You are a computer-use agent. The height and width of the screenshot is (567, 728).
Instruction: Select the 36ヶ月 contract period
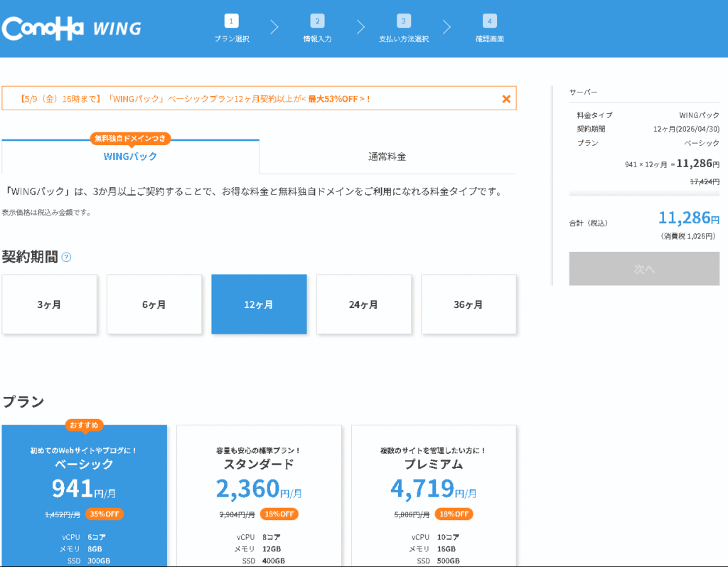469,304
